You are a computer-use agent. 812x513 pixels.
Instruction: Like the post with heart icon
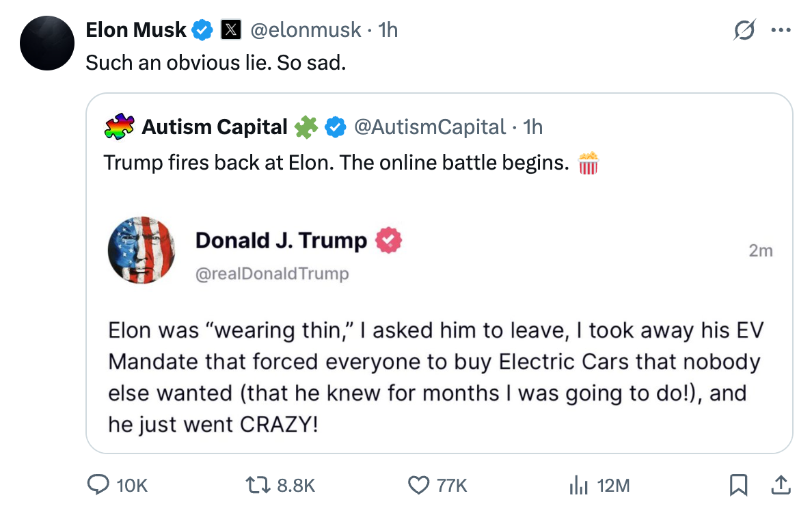coord(417,485)
